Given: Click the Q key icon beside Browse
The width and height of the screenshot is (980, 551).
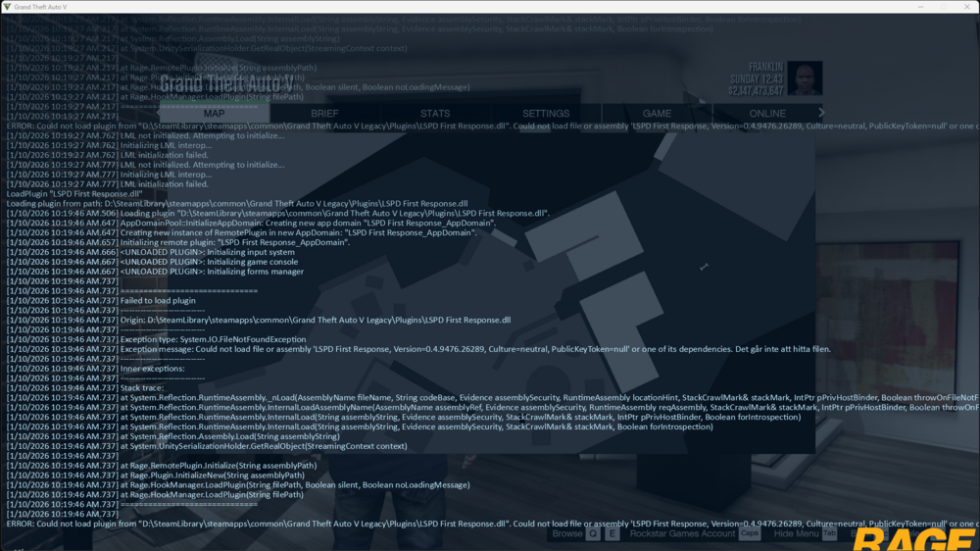Looking at the screenshot, I should [x=593, y=533].
